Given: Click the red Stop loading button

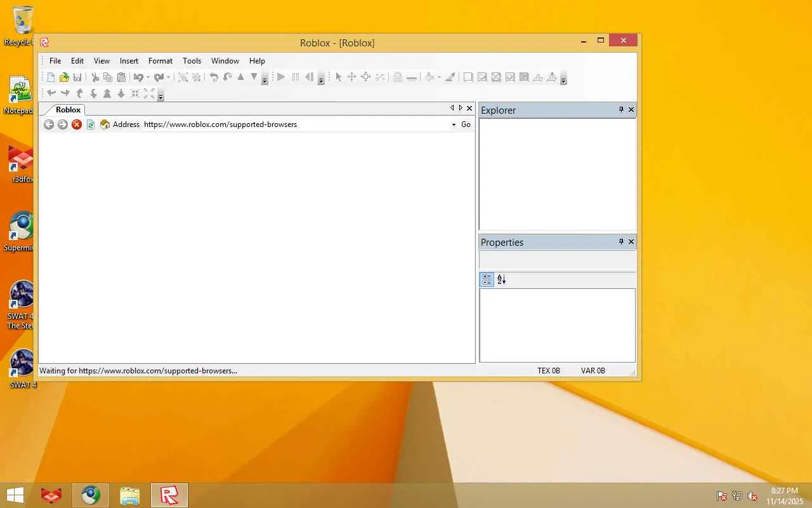Looking at the screenshot, I should (77, 124).
